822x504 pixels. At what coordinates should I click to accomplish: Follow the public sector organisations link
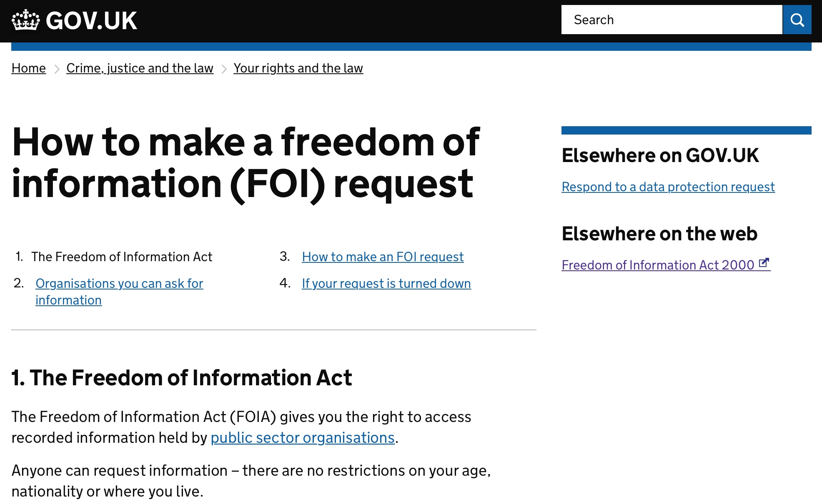tap(303, 438)
